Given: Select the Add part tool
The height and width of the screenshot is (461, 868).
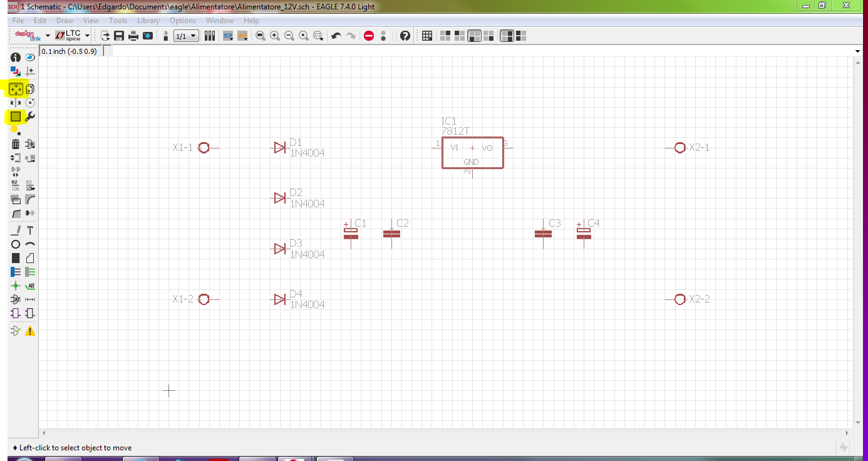Looking at the screenshot, I should point(29,144).
